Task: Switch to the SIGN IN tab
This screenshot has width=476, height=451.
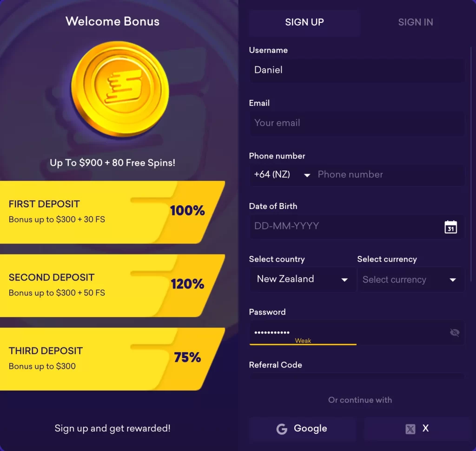Action: click(x=415, y=22)
